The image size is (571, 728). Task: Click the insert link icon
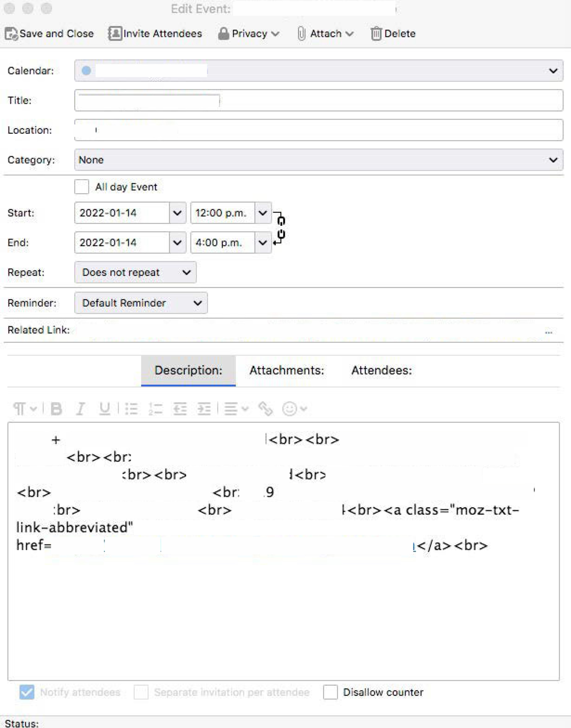(x=266, y=409)
